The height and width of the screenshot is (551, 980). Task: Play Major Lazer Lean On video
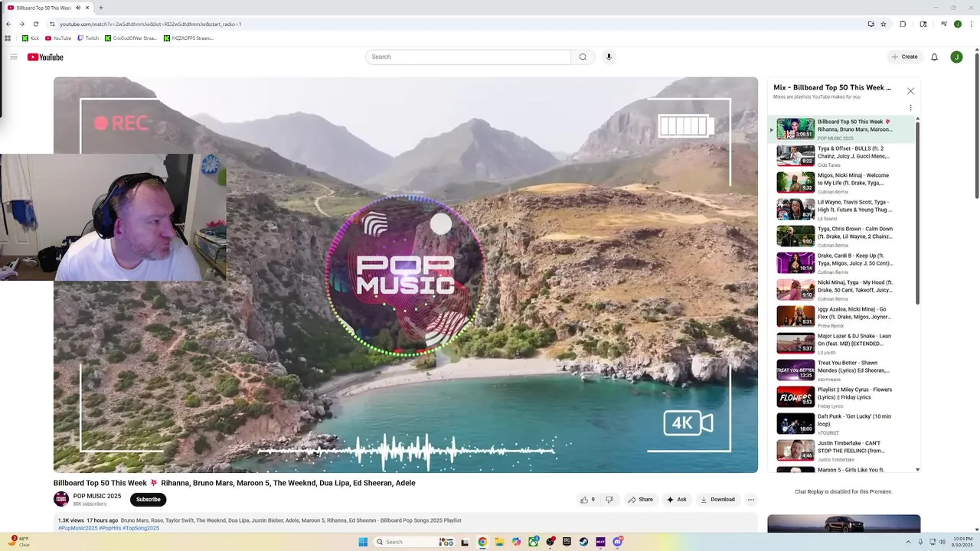795,343
